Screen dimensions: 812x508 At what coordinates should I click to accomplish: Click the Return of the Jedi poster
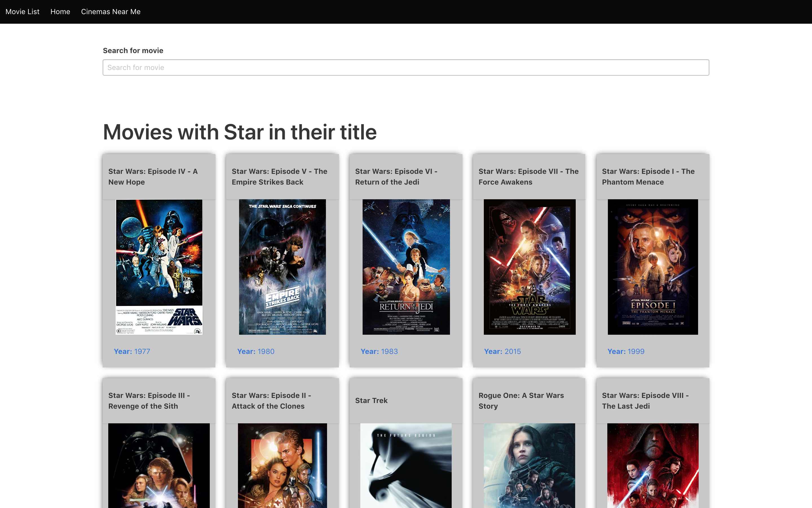(x=406, y=267)
